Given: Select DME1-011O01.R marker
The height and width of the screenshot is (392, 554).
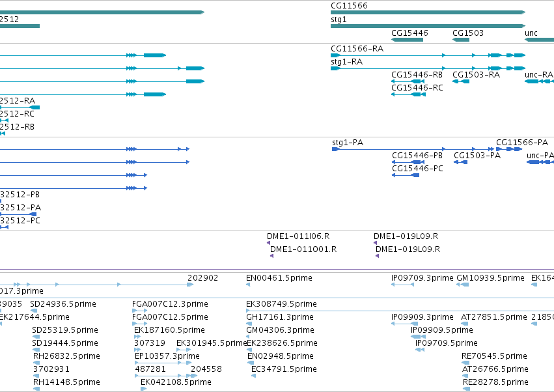Looking at the screenshot, I should 271,256.
